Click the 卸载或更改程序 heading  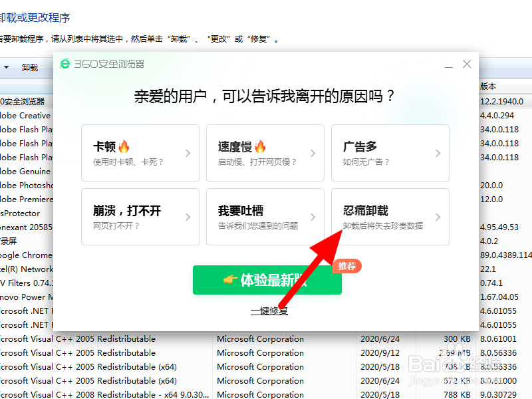(x=35, y=17)
